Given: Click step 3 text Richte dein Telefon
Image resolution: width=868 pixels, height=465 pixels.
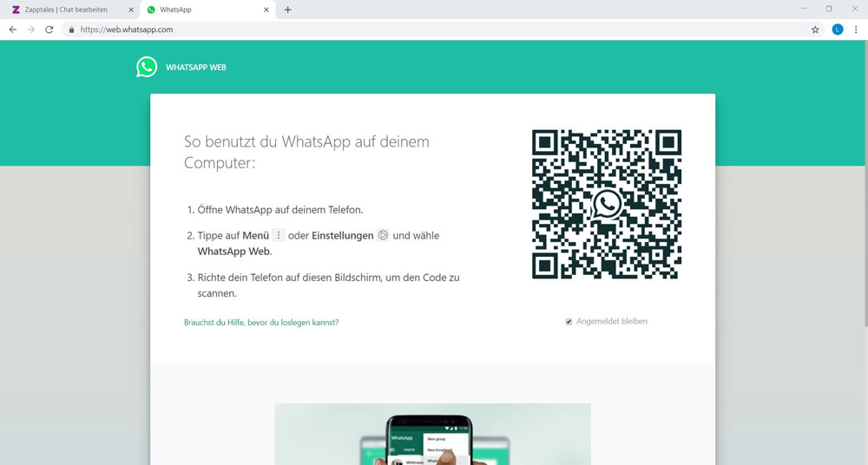Looking at the screenshot, I should pos(328,285).
